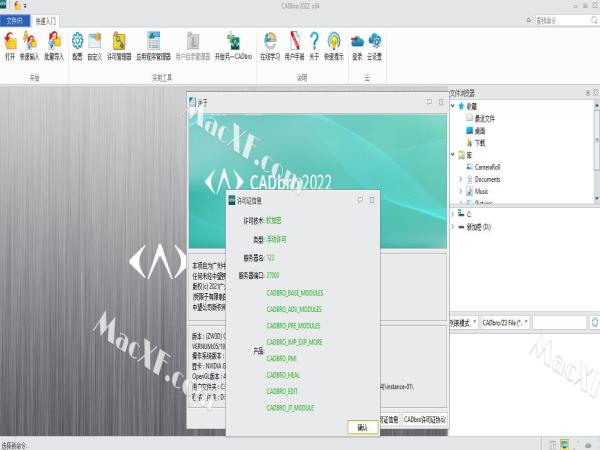Select 最近文件 in favorites tree
The height and width of the screenshot is (450, 600).
coord(484,119)
